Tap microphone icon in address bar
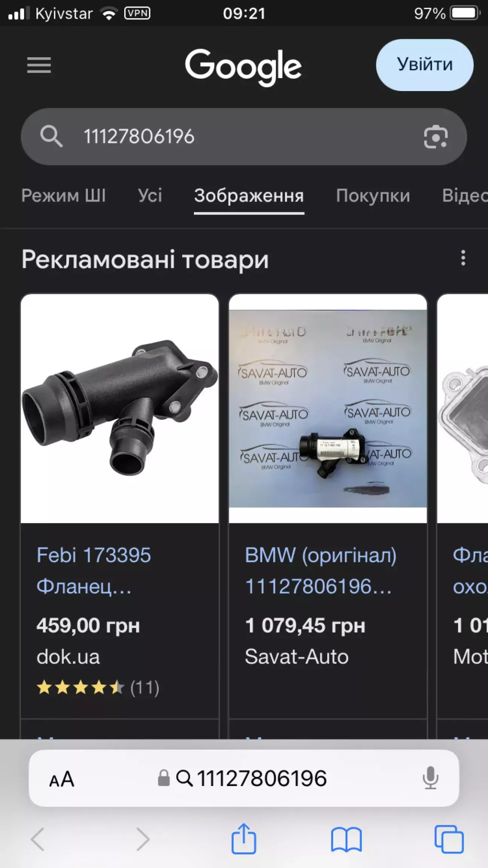Viewport: 488px width, 868px height. (430, 778)
